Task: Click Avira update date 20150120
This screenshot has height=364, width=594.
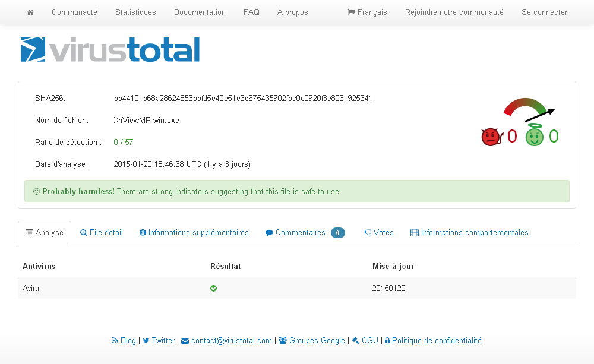Action: pyautogui.click(x=388, y=288)
